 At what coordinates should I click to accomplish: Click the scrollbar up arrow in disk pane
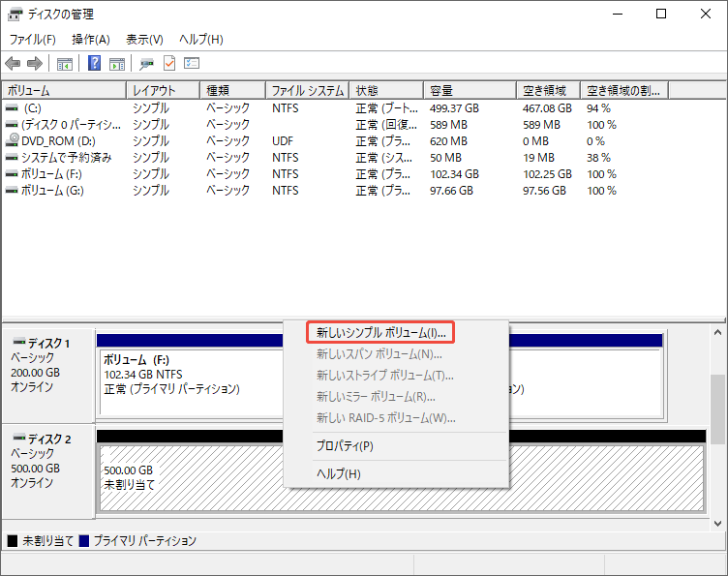click(x=717, y=332)
